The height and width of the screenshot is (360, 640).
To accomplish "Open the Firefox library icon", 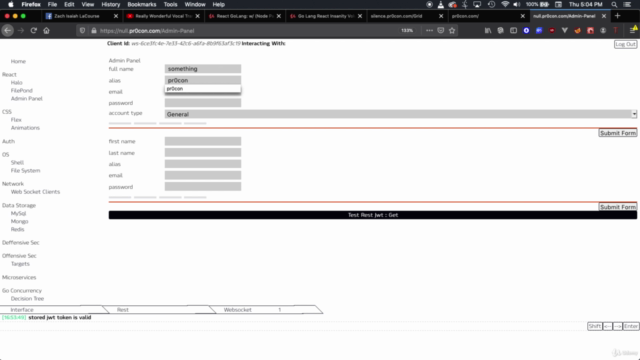I will (488, 31).
